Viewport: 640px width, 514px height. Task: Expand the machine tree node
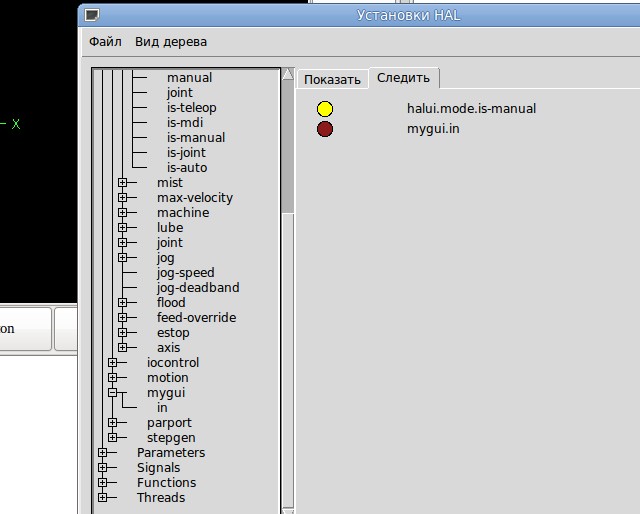122,213
